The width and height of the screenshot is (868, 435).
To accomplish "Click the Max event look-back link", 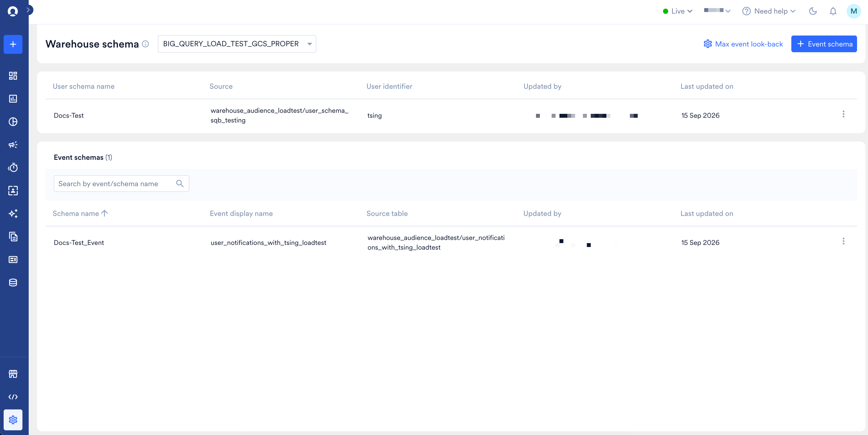I will 743,44.
